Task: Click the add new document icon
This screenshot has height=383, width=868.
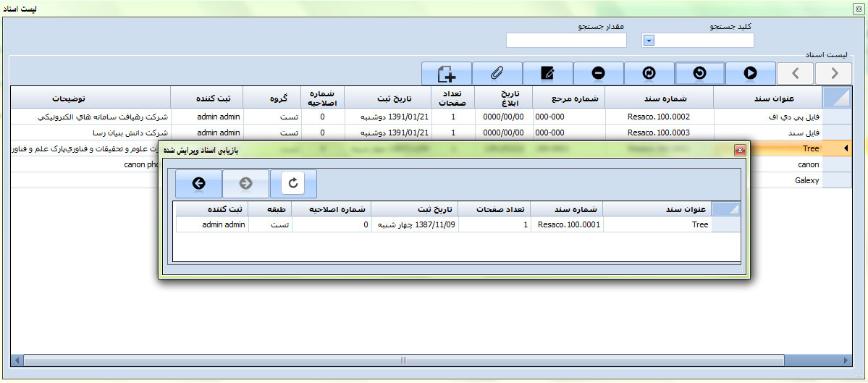Action: click(447, 73)
